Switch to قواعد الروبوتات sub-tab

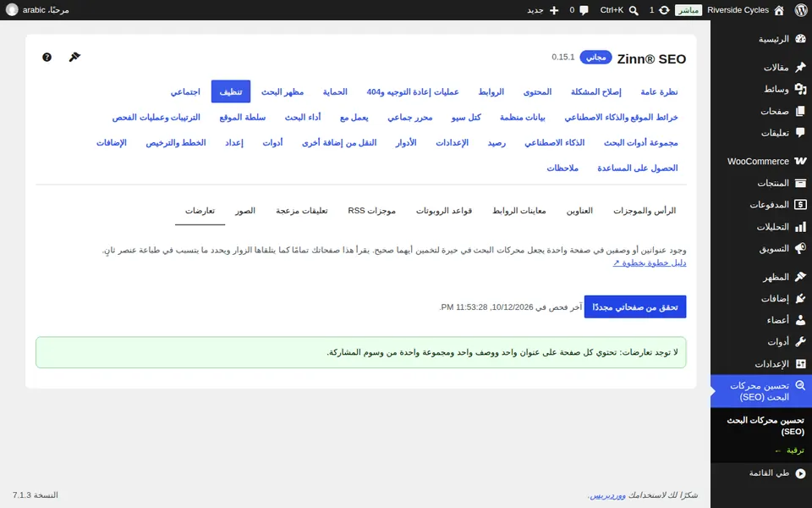coord(444,211)
